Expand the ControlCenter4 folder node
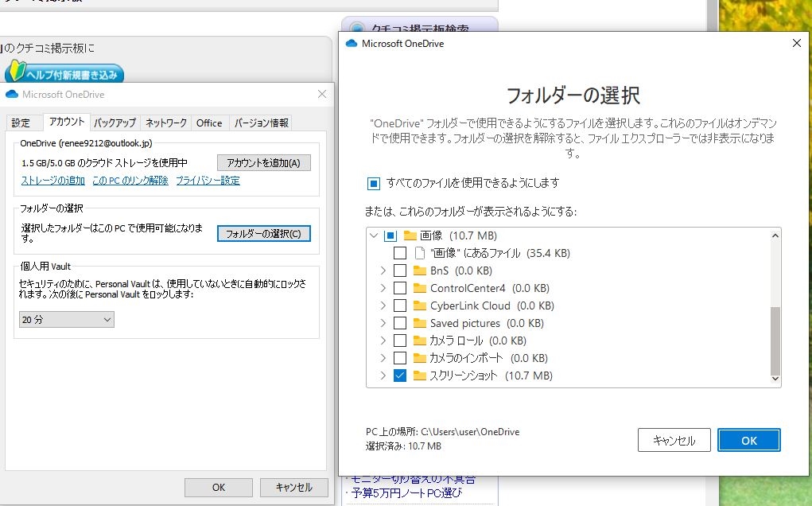This screenshot has height=506, width=812. (383, 289)
